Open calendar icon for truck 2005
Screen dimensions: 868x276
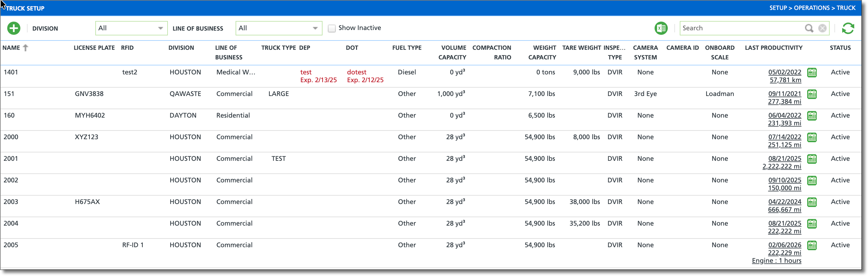[x=812, y=245]
